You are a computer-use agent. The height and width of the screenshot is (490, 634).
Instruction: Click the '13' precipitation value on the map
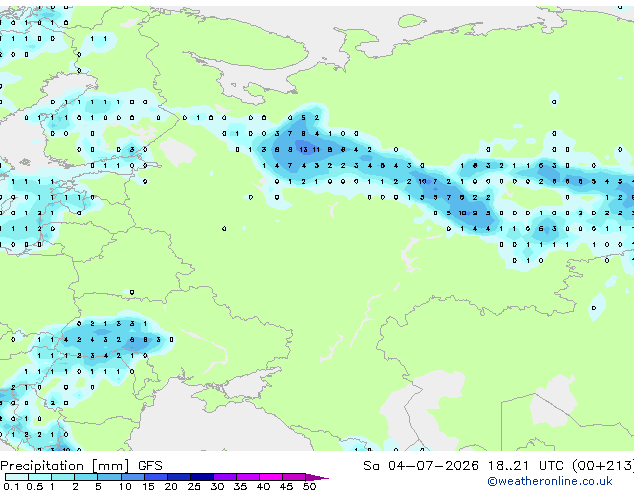coord(303,150)
